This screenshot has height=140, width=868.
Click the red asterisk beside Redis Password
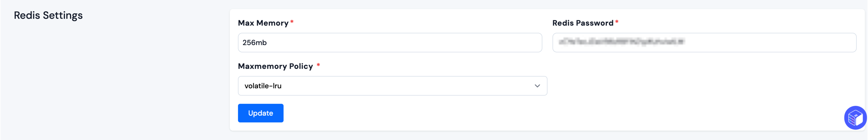pyautogui.click(x=617, y=22)
